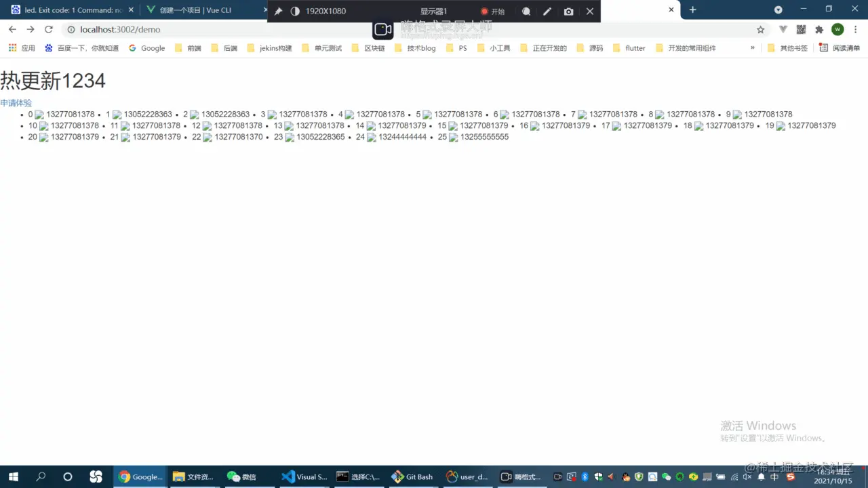The height and width of the screenshot is (488, 868).
Task: Take a screenshot using the camera icon
Action: point(569,11)
